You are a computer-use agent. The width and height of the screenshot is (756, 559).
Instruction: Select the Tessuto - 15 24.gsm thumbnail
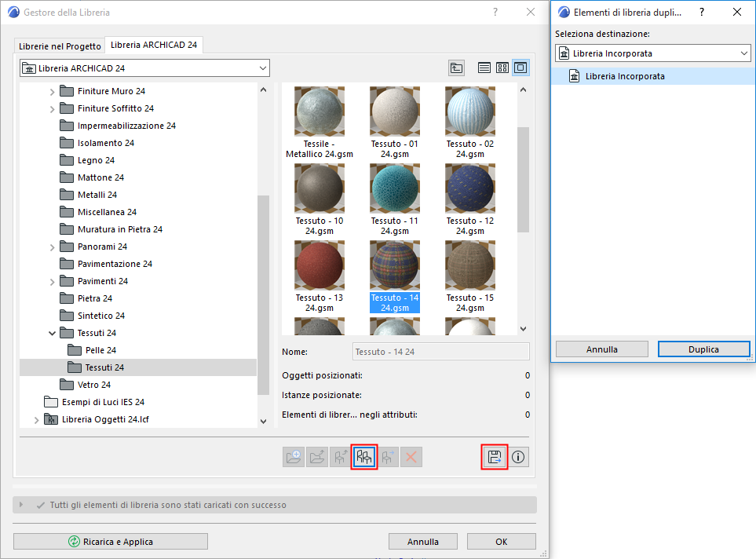[470, 265]
